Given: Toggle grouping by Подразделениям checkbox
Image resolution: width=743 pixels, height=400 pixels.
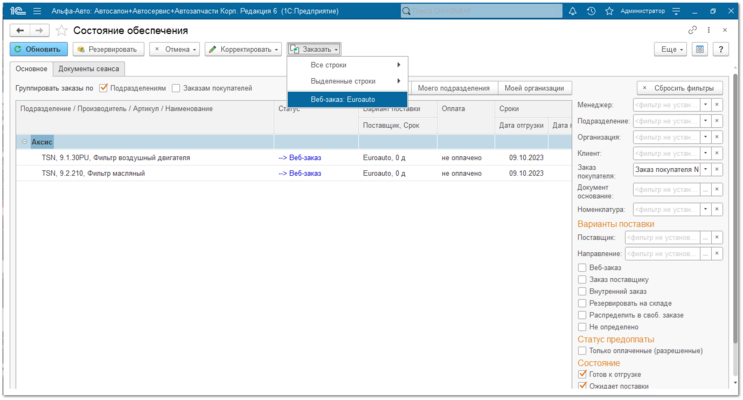Looking at the screenshot, I should coord(103,88).
